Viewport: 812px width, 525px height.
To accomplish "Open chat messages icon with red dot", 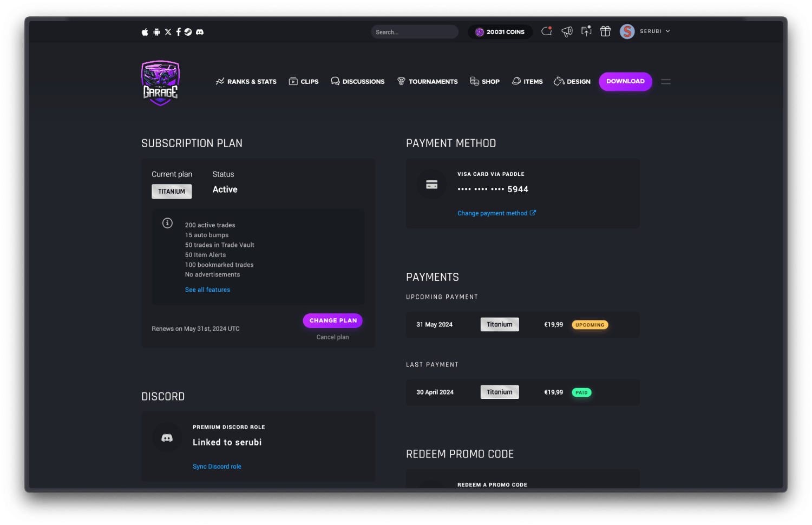I will 547,31.
